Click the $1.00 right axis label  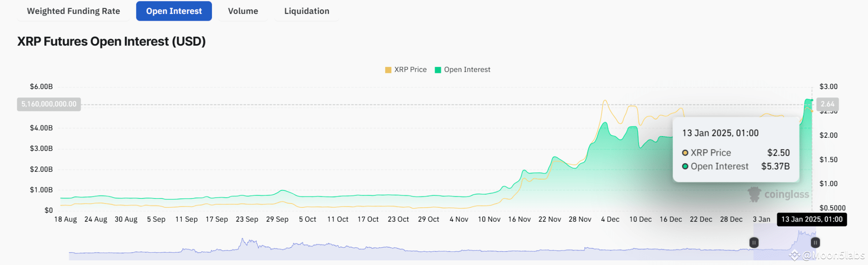pos(828,184)
